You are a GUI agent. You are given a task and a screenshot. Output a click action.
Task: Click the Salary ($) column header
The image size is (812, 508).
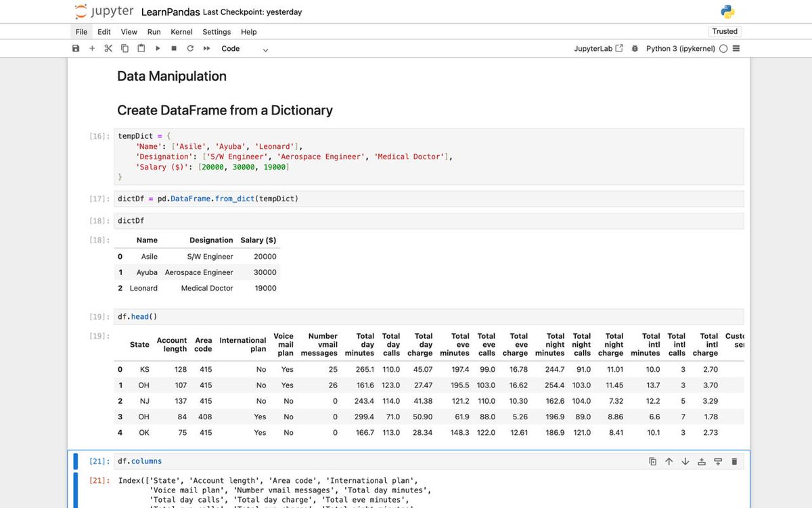258,240
